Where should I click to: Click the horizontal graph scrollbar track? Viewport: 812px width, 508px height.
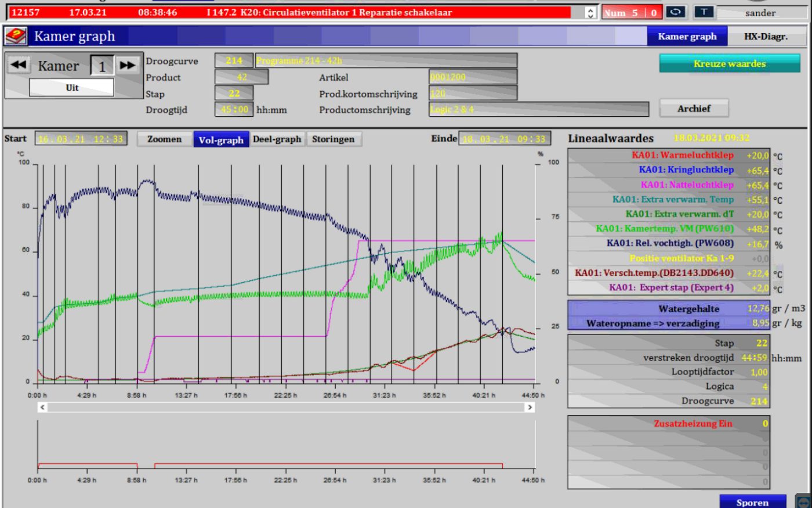click(285, 408)
